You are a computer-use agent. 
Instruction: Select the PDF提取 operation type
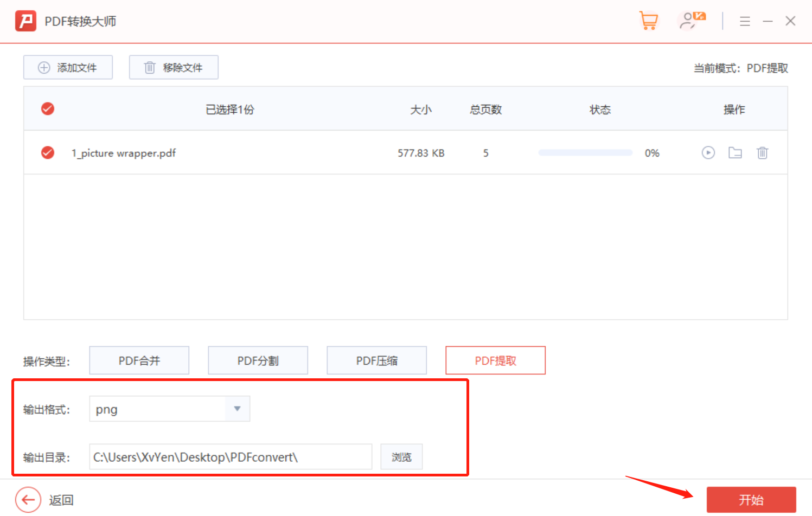tap(495, 360)
